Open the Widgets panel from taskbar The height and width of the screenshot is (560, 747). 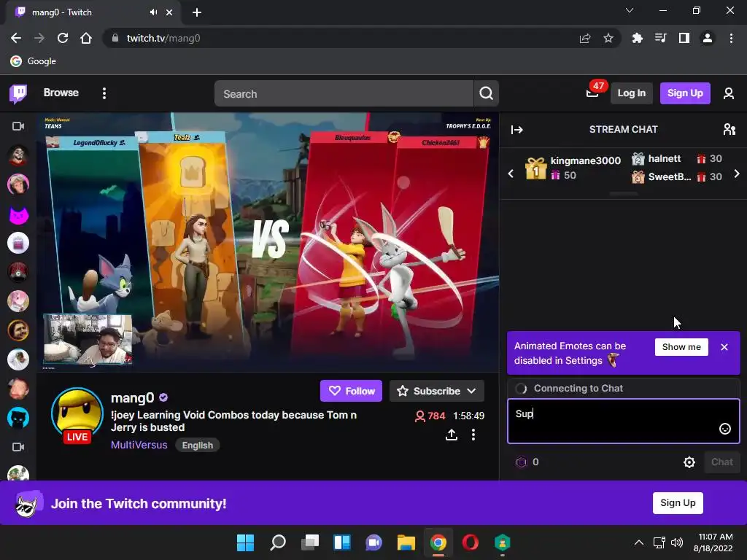342,542
